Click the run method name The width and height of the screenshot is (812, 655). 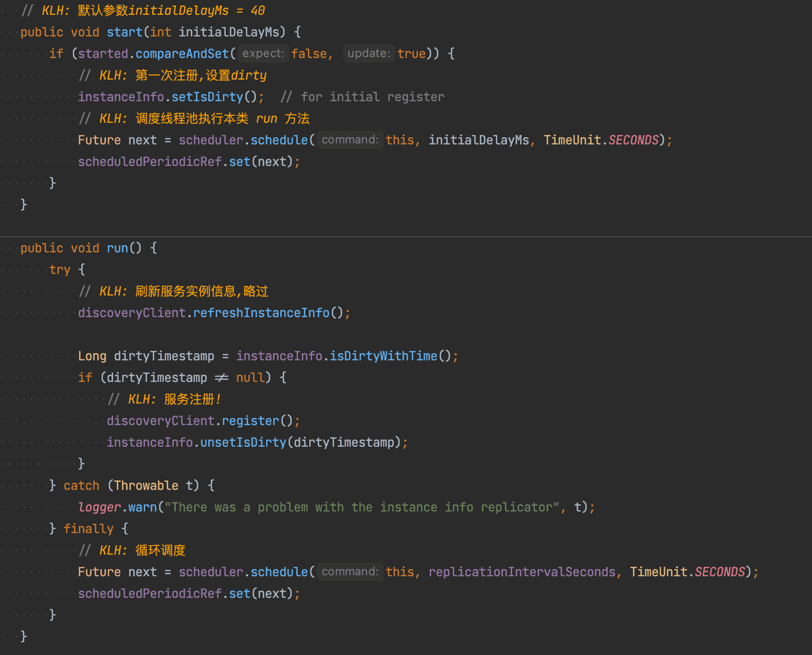pyautogui.click(x=117, y=248)
